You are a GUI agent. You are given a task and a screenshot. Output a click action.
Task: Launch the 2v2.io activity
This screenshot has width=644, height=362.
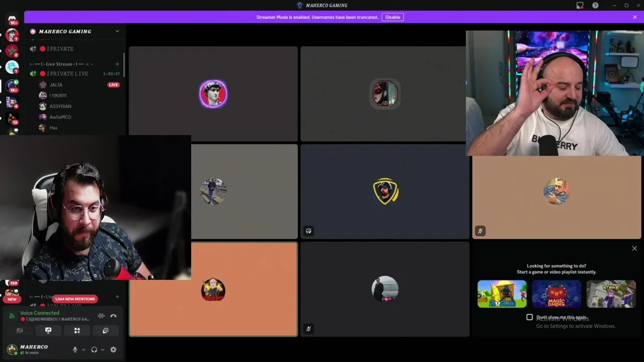coord(502,294)
